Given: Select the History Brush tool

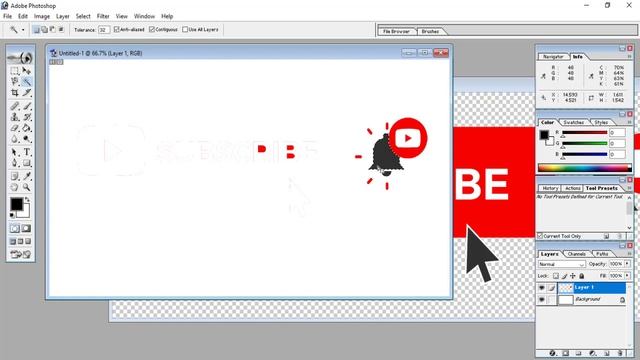Looking at the screenshot, I should [x=27, y=117].
